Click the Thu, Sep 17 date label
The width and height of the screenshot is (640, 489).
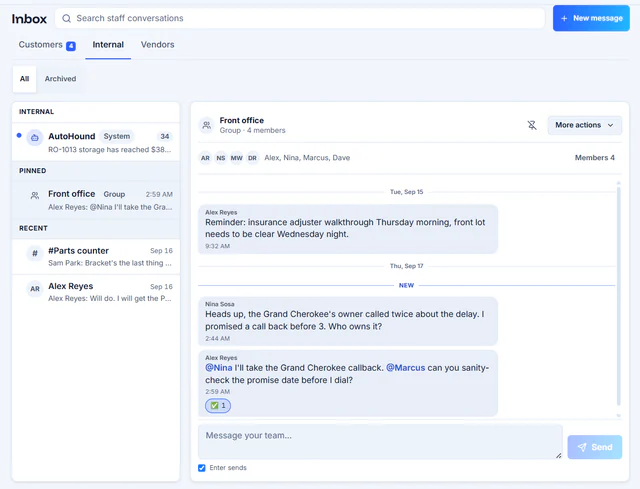coord(407,266)
